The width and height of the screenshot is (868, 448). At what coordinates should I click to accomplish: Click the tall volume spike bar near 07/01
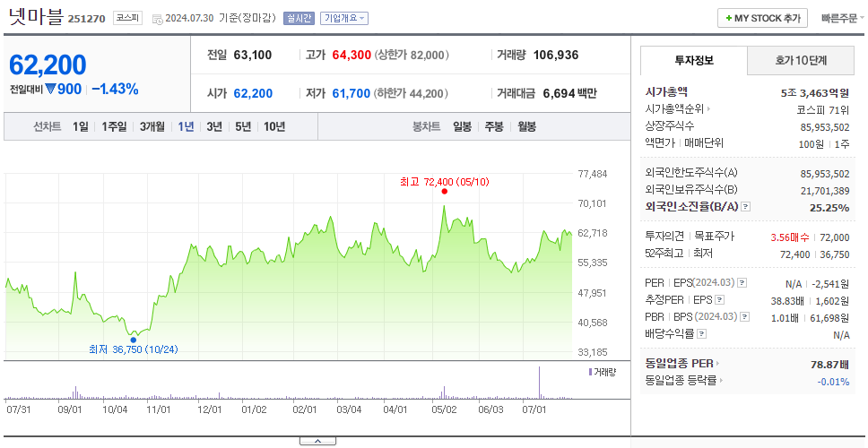pos(539,383)
